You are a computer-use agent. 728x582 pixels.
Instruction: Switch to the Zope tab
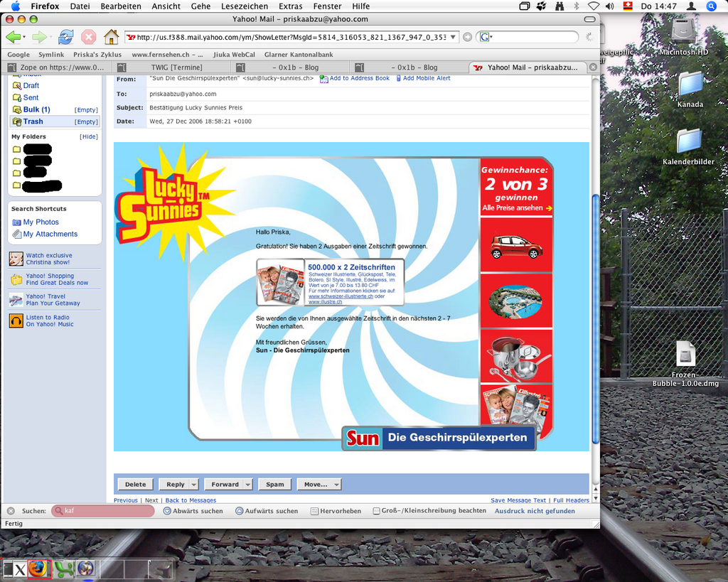[58, 68]
